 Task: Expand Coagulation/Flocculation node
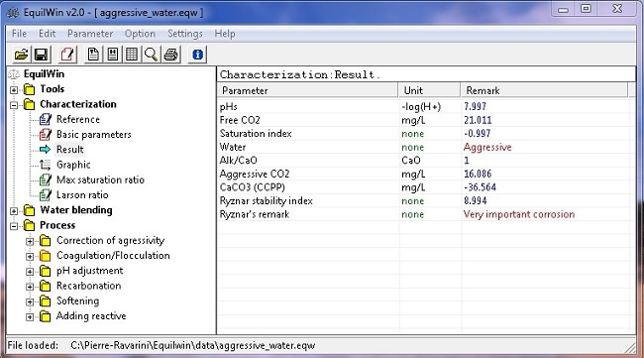pyautogui.click(x=30, y=257)
